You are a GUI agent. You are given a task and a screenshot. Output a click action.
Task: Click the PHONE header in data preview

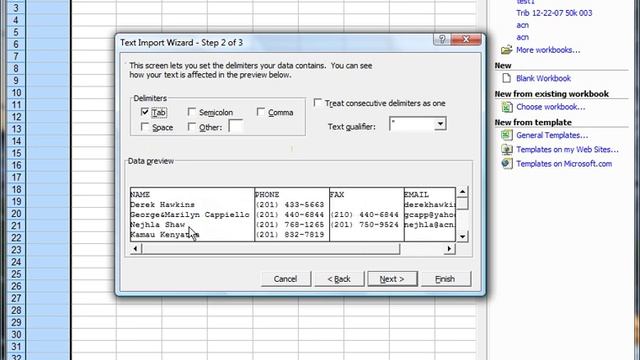coord(267,195)
